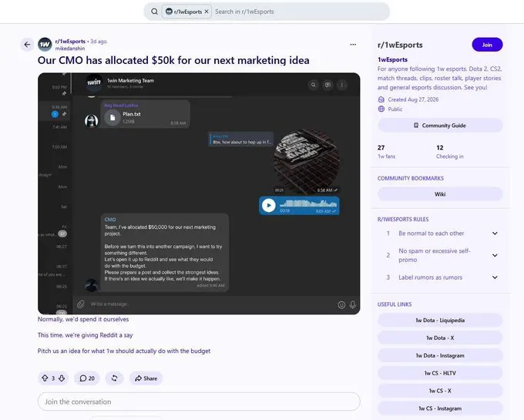The width and height of the screenshot is (524, 420).
Task: Click the globe icon next to Public
Action: click(x=381, y=109)
